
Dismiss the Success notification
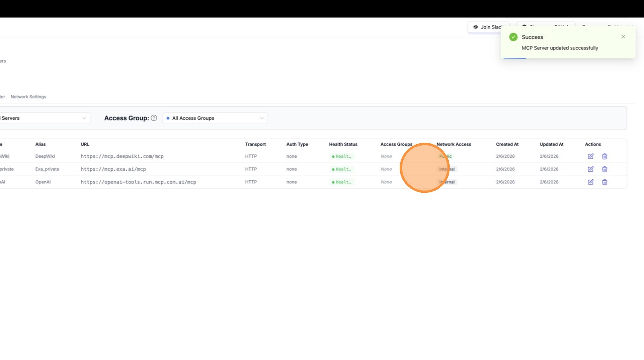(x=623, y=37)
